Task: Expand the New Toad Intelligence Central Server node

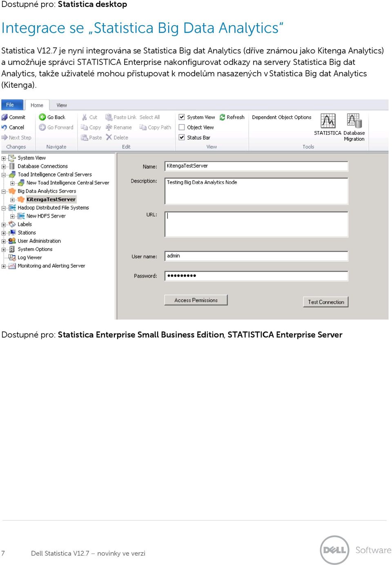Action: point(12,183)
